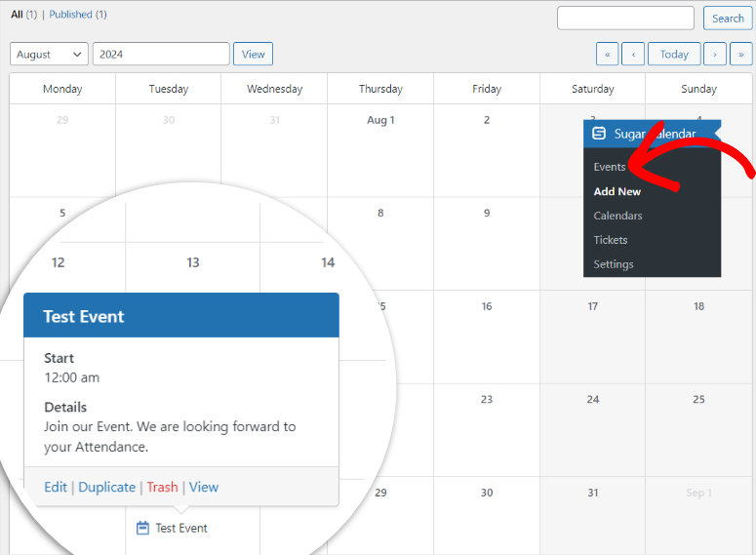Screen dimensions: 756x555
Task: Click the Sugar Calendar menu header
Action: [x=652, y=134]
